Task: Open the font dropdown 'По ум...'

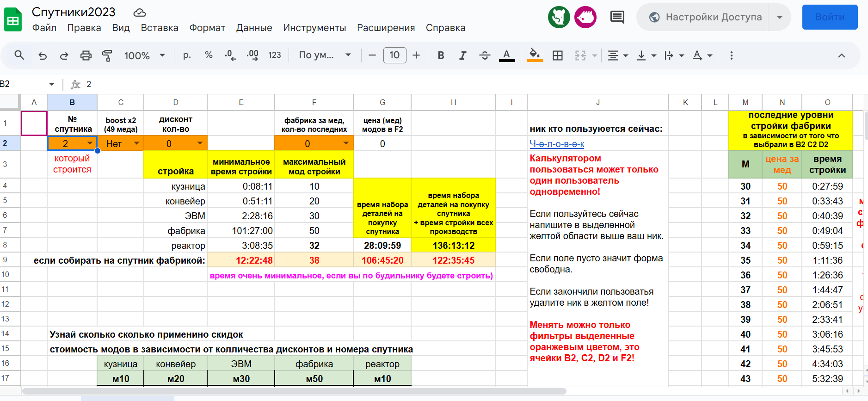Action: [325, 56]
